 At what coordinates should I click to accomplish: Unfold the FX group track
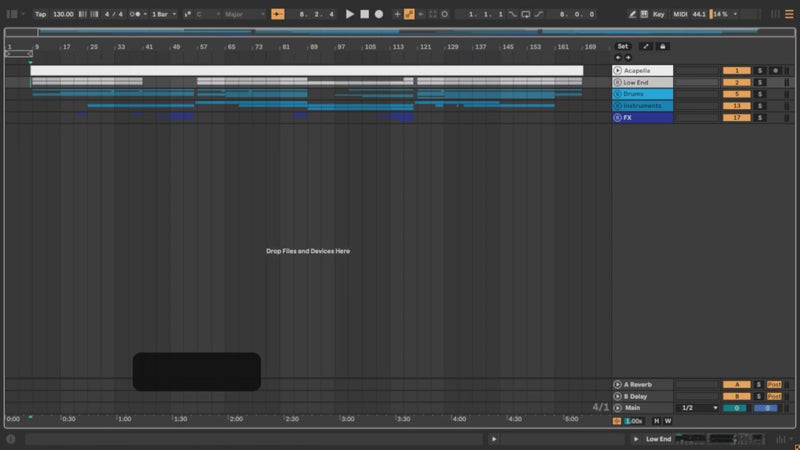[618, 117]
